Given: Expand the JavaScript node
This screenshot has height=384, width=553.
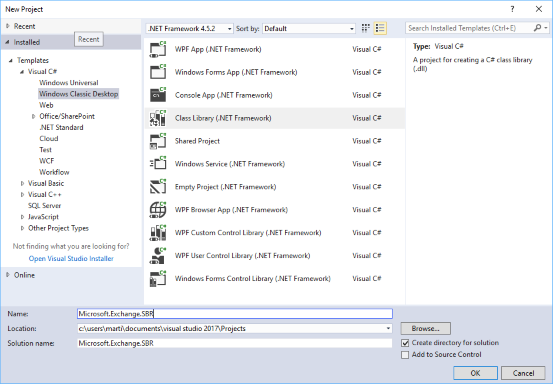Looking at the screenshot, I should click(x=22, y=217).
